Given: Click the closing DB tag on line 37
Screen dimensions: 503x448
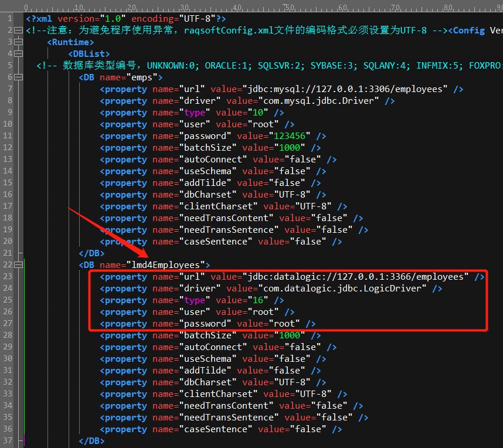Looking at the screenshot, I should coord(91,440).
